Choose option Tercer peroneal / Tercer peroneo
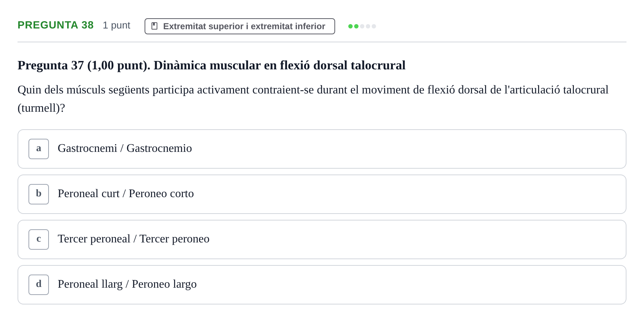Viewport: 644px width, 322px height. coord(134,239)
